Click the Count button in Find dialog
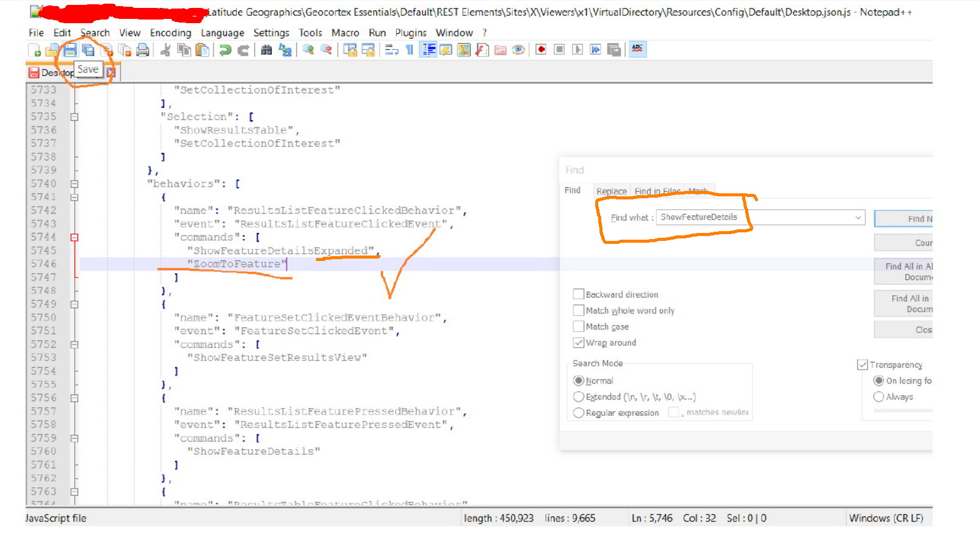This screenshot has width=980, height=533. point(904,243)
